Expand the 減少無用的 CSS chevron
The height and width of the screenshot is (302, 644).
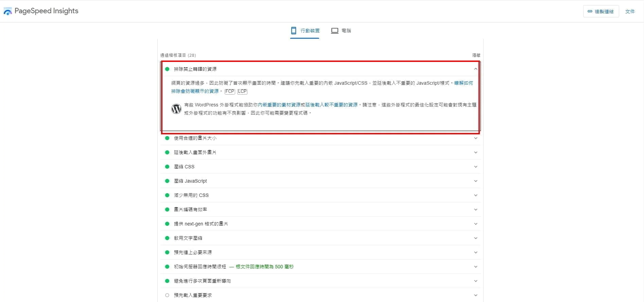(475, 195)
